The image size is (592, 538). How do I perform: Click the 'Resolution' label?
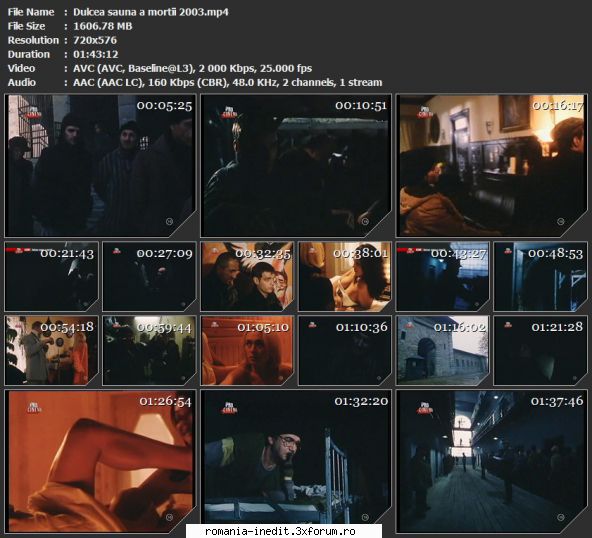click(33, 40)
